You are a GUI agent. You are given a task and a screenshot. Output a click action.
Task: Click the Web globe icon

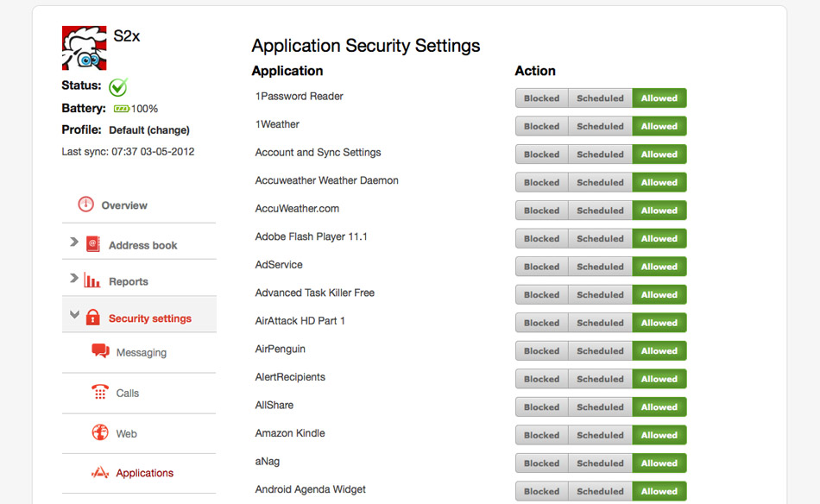tap(100, 432)
